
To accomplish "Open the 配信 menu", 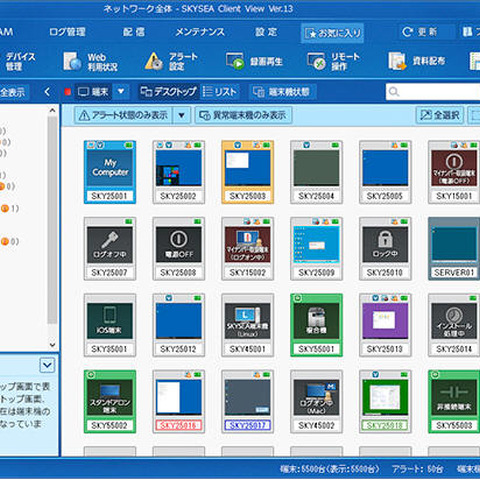I will tap(134, 32).
